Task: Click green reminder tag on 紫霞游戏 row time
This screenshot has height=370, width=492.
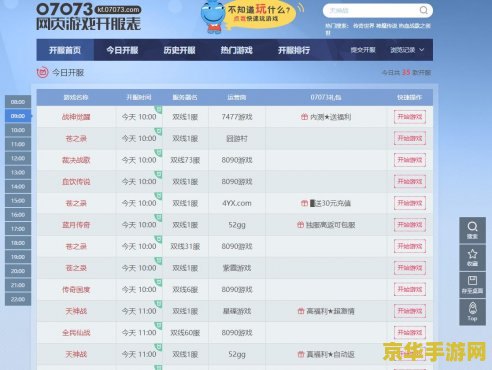Action: tap(159, 260)
